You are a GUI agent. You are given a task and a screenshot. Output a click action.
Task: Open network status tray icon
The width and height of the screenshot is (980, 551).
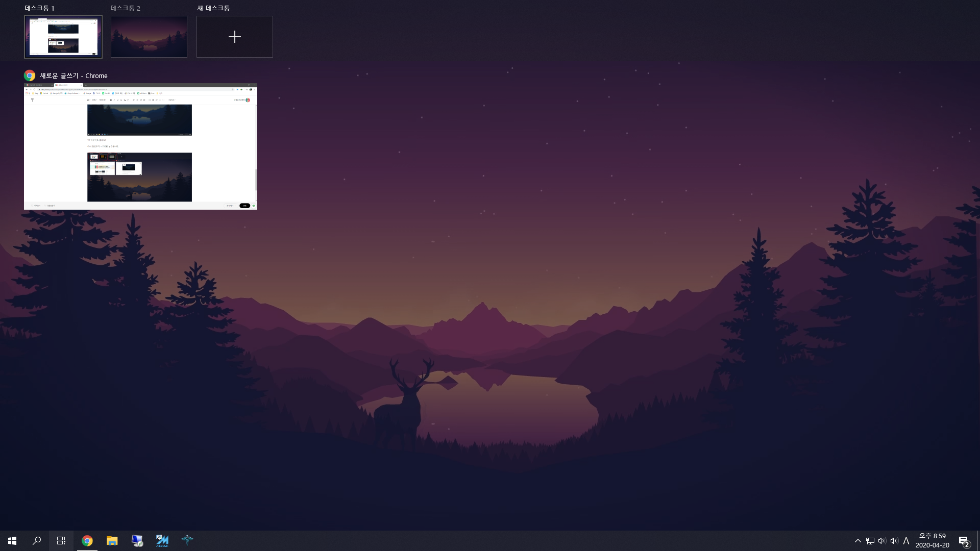[x=870, y=540]
